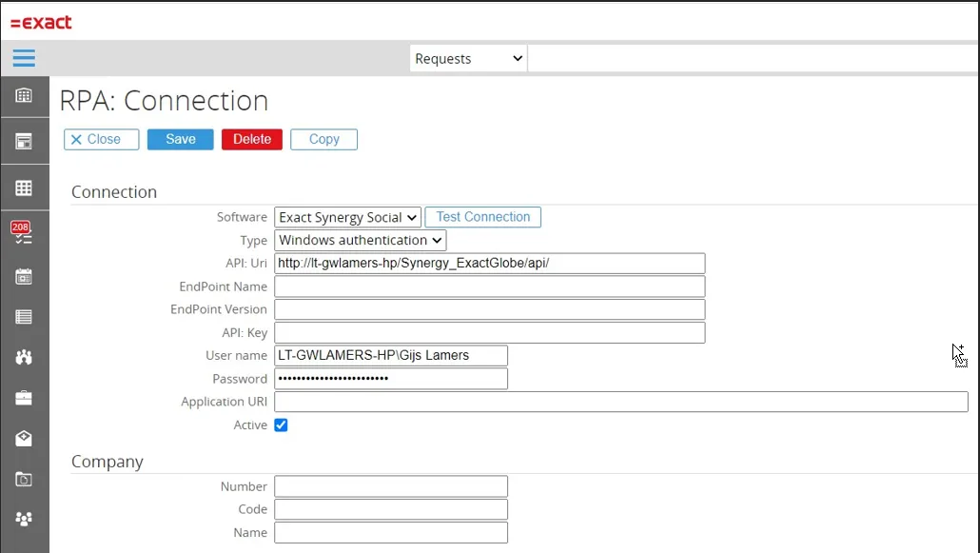Click the red Delete button

[x=252, y=139]
